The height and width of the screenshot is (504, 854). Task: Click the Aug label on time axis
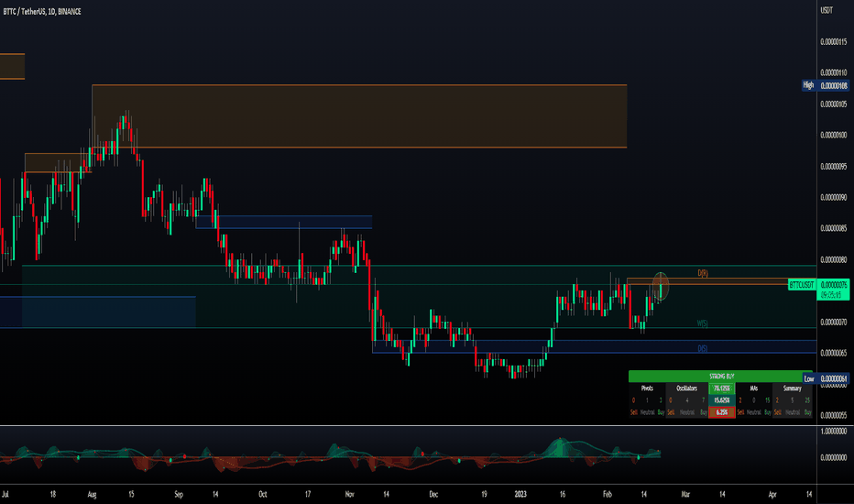(x=92, y=494)
